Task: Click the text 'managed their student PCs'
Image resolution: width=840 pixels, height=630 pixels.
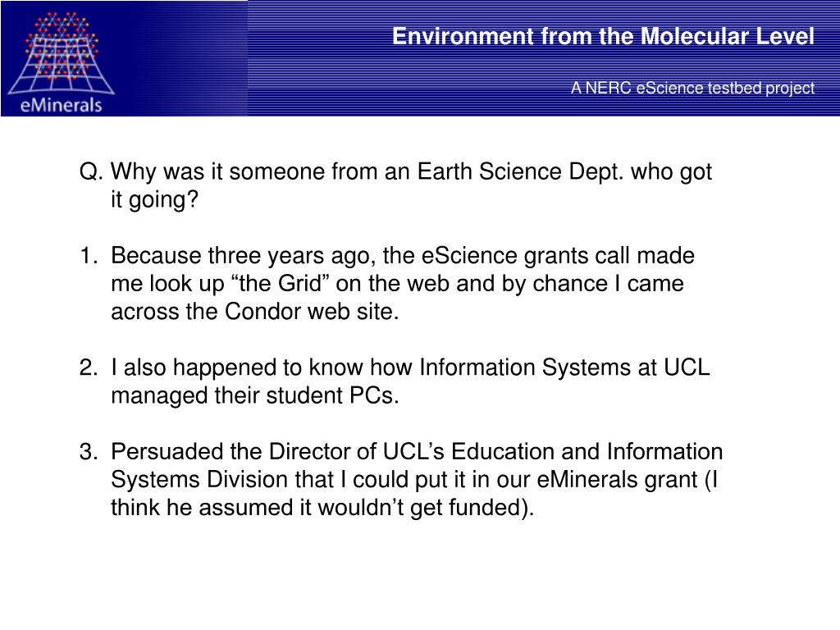Action: click(x=254, y=395)
